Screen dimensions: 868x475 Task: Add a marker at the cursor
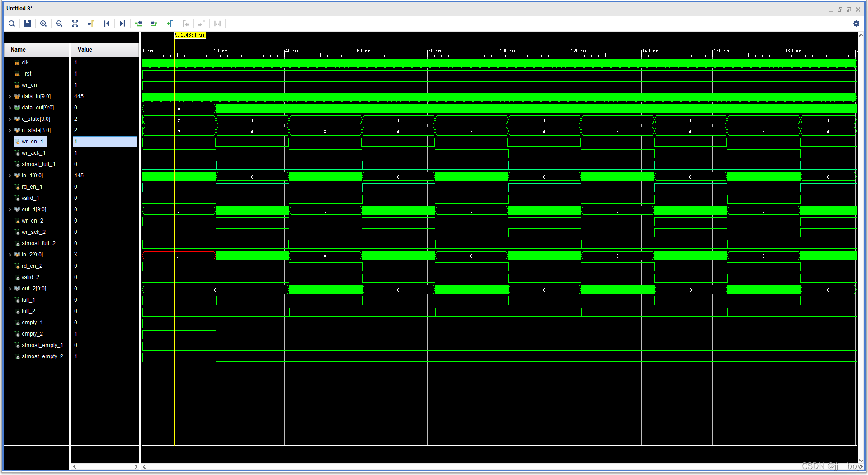(x=170, y=24)
